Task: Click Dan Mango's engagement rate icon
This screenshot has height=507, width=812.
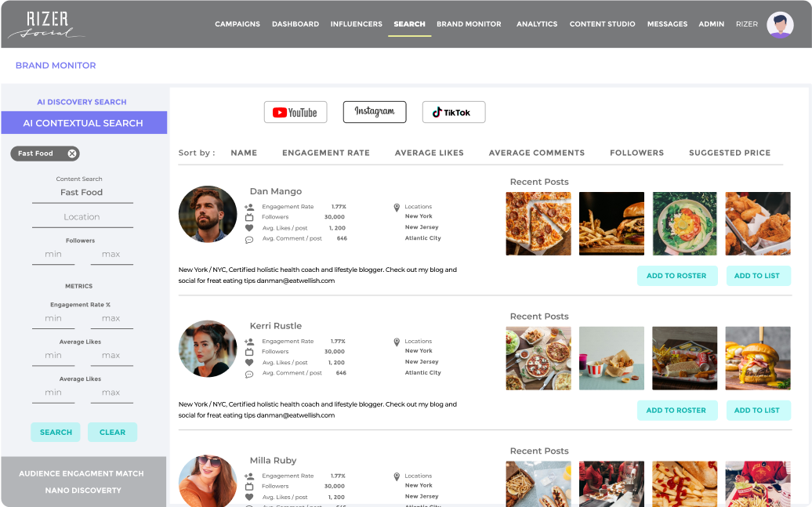Action: pyautogui.click(x=249, y=207)
